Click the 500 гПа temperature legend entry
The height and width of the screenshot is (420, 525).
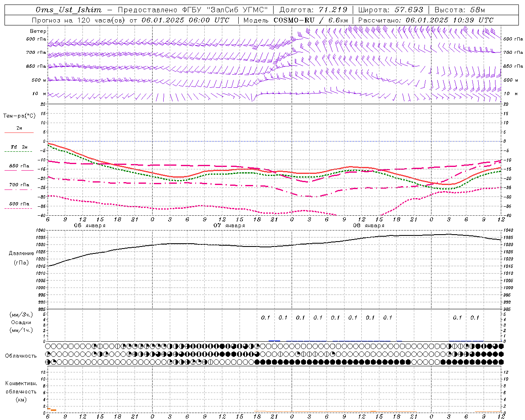click(x=19, y=205)
